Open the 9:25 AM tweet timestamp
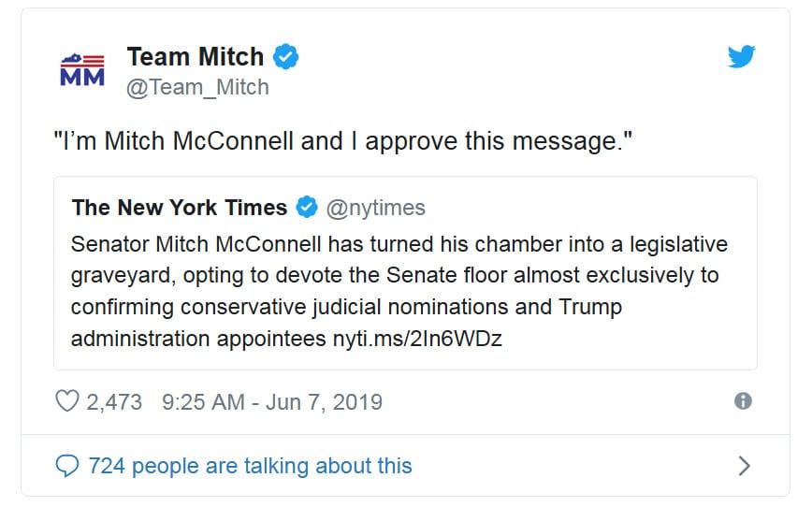 (x=201, y=401)
